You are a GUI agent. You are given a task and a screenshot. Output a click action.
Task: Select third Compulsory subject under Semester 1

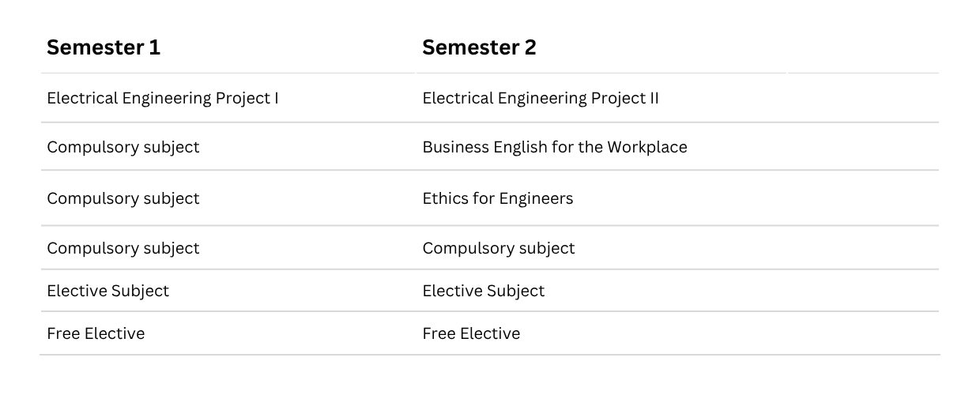[x=122, y=248]
